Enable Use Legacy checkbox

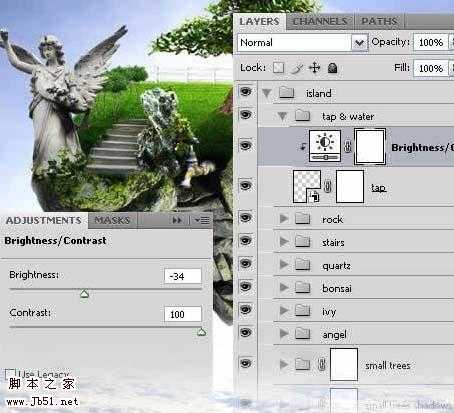click(10, 374)
